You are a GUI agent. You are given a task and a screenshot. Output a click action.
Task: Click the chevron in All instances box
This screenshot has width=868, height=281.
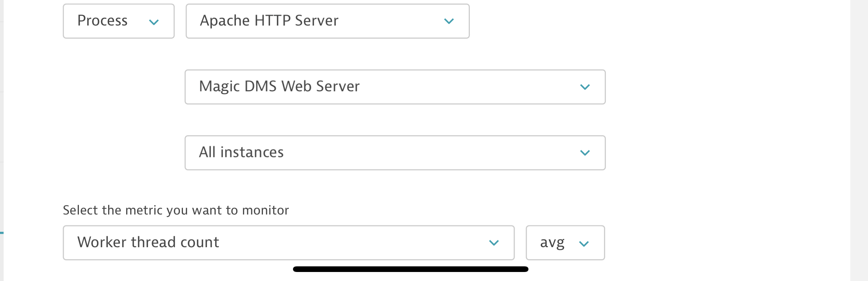coord(585,153)
